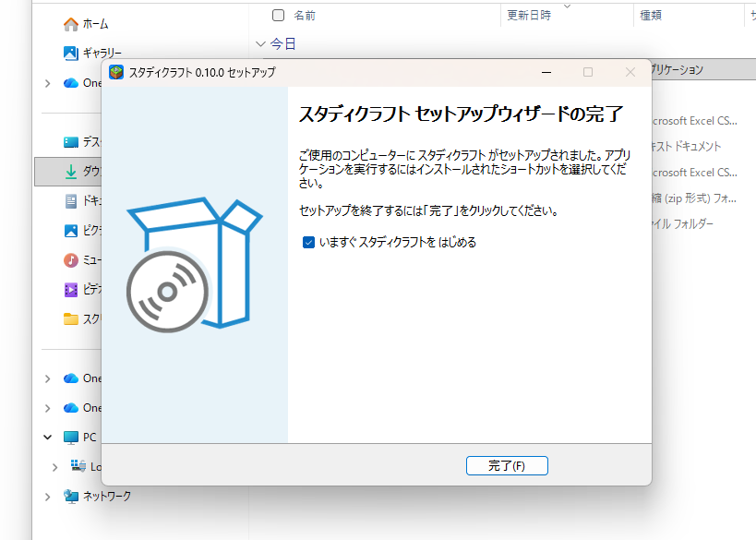The width and height of the screenshot is (756, 540).
Task: Expand the ネットワーク tree node
Action: [x=48, y=497]
